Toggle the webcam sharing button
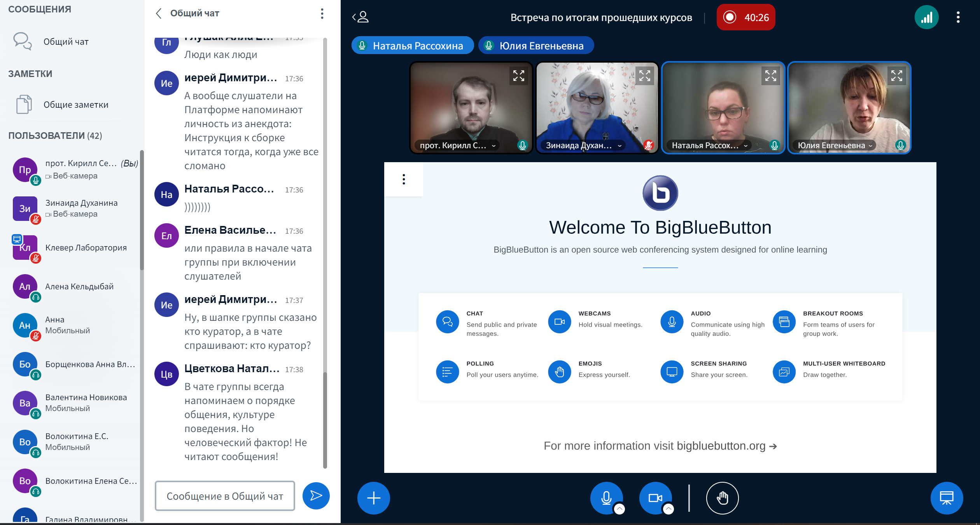The image size is (980, 525). click(x=655, y=497)
